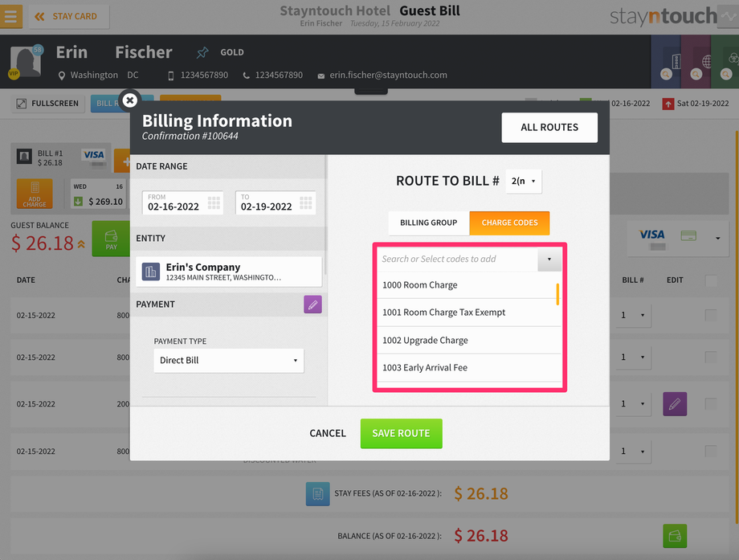Click the Fullscreen button
The width and height of the screenshot is (739, 560).
(48, 103)
